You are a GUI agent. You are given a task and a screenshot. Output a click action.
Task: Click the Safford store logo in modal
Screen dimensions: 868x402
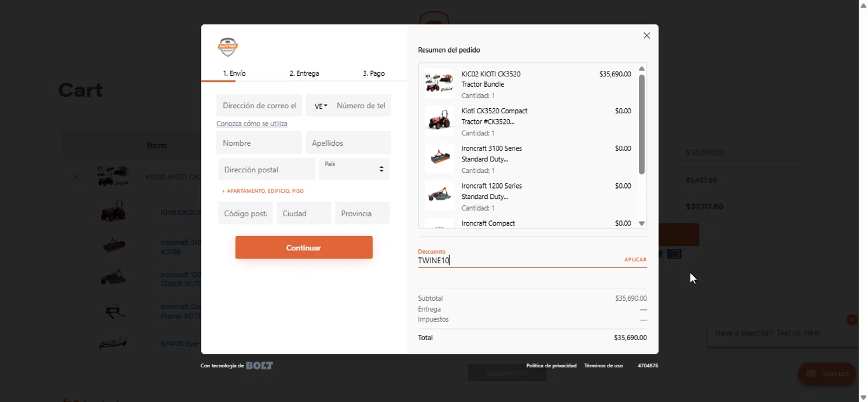pos(227,47)
